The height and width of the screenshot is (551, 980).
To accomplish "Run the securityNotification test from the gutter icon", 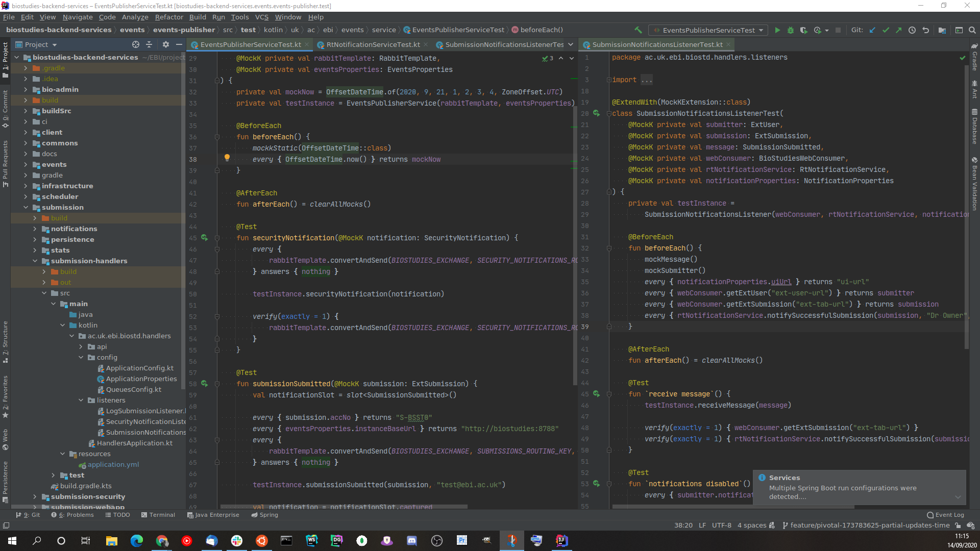I will pos(204,238).
